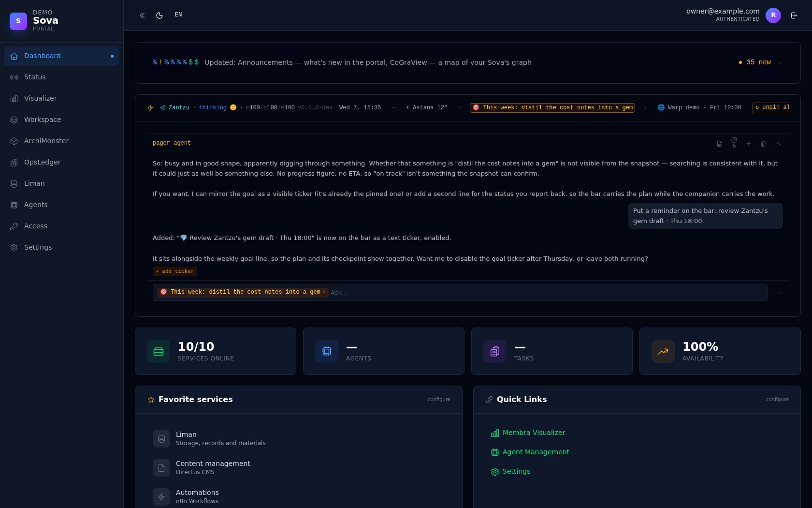Image resolution: width=812 pixels, height=508 pixels.
Task: Click configure for Quick Links
Action: [777, 400]
